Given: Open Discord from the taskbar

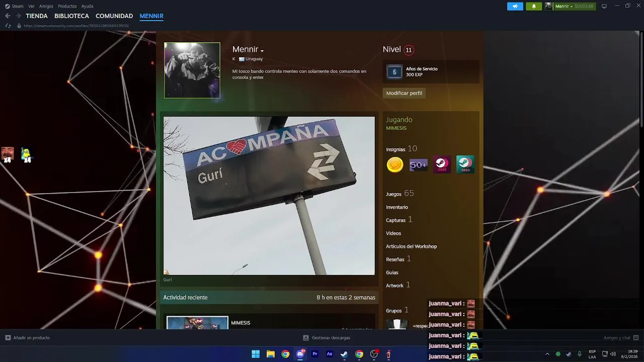Looking at the screenshot, I should [x=300, y=354].
